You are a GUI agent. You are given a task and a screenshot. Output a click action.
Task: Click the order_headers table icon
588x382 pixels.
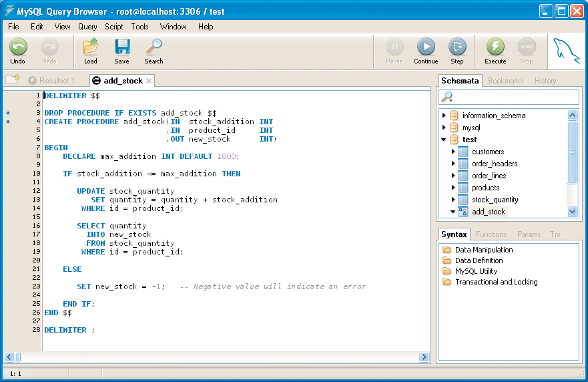point(463,163)
